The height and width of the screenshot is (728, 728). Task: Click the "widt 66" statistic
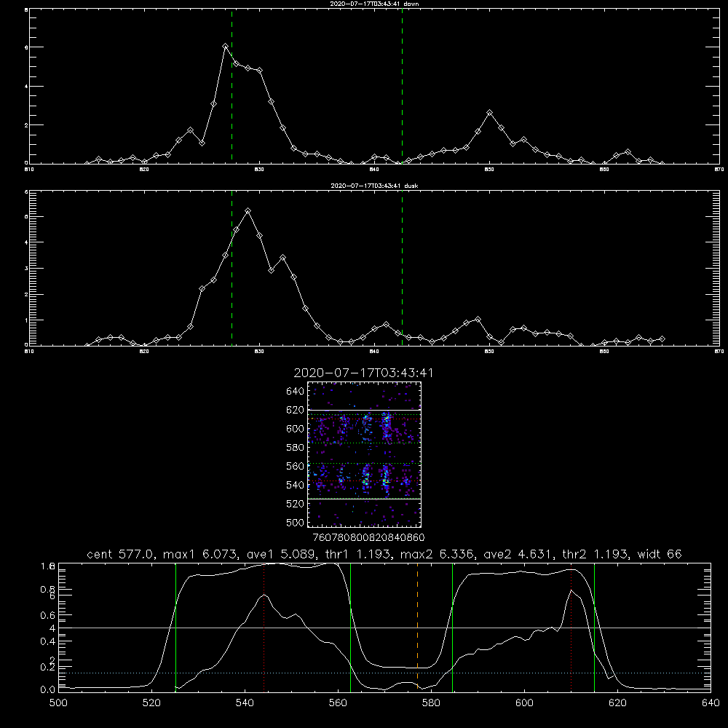[x=660, y=554]
